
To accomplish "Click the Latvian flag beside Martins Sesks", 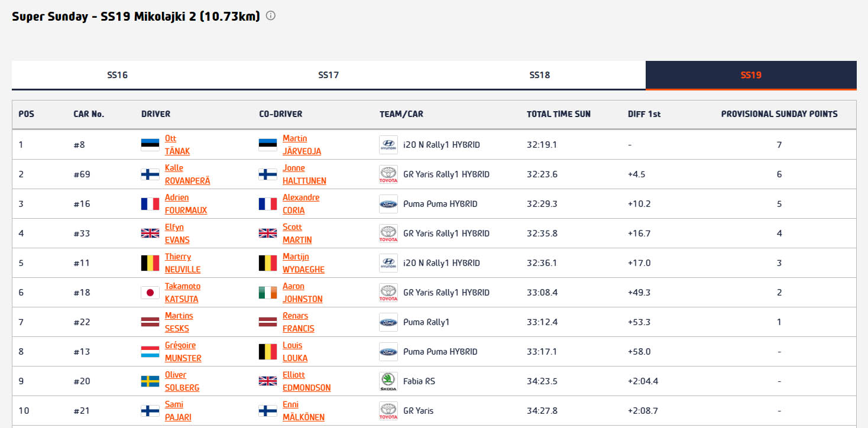I will 150,322.
